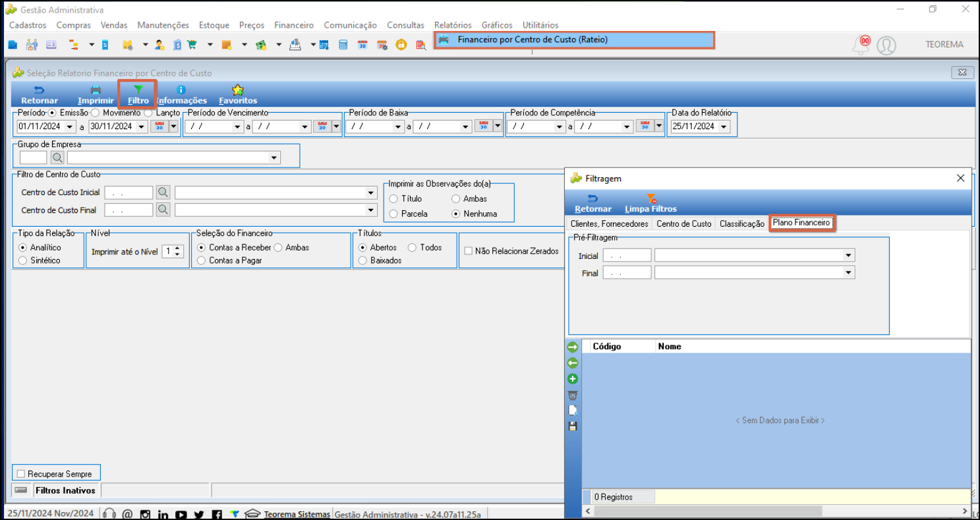Open the 01/11/2024 start date dropdown
This screenshot has width=980, height=520.
71,127
